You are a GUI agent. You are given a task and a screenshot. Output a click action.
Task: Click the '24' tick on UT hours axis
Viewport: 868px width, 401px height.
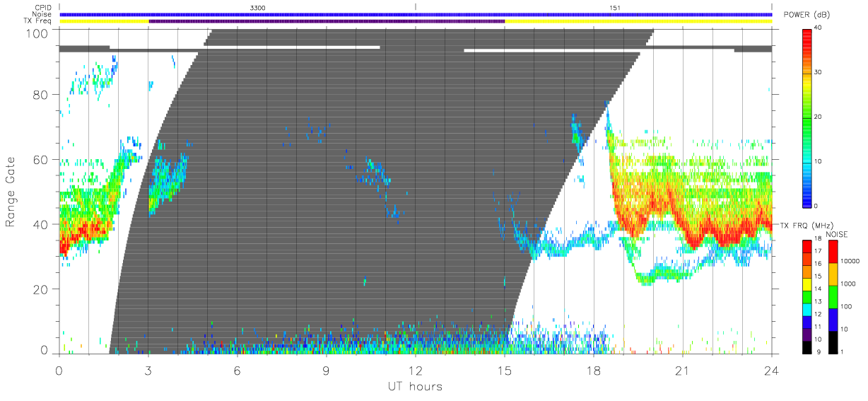(x=772, y=370)
